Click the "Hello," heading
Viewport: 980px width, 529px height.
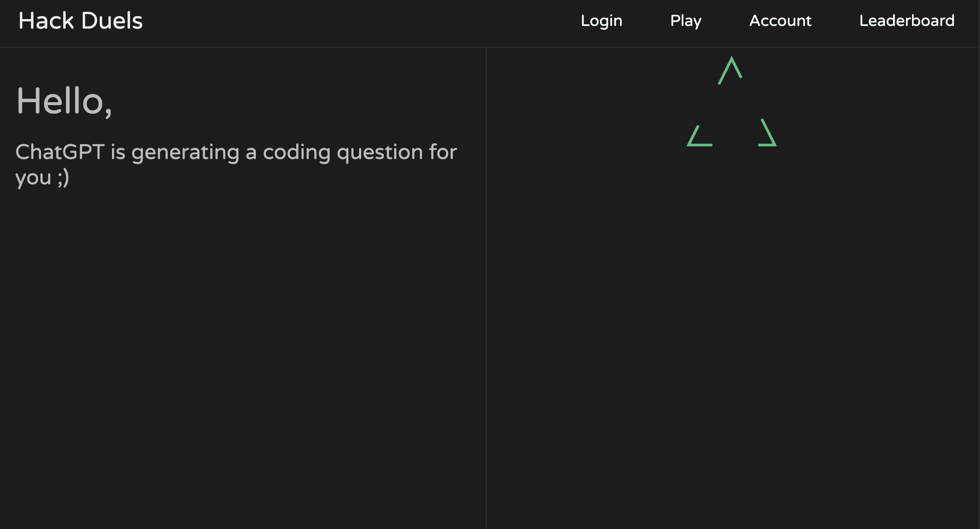64,101
